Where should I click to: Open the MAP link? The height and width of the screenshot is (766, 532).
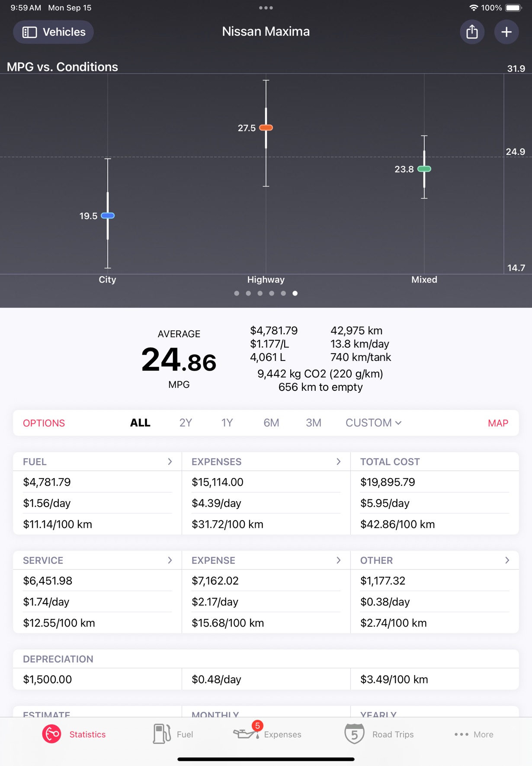click(498, 423)
